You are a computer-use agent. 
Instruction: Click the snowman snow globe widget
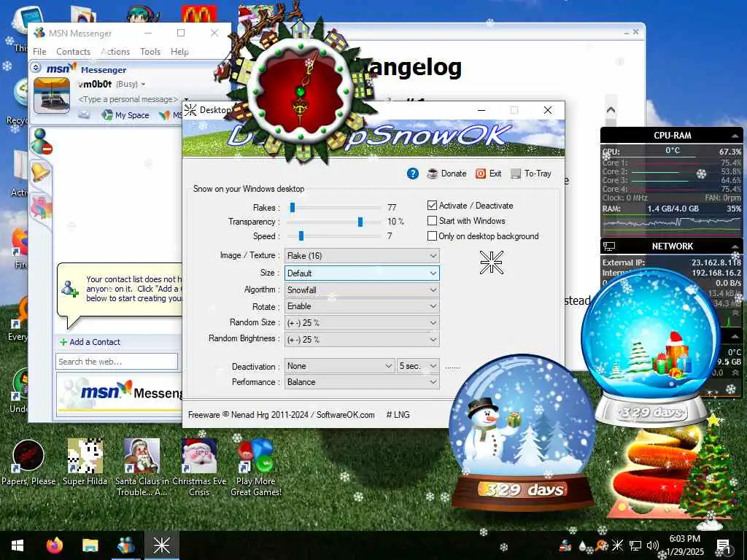pyautogui.click(x=522, y=433)
